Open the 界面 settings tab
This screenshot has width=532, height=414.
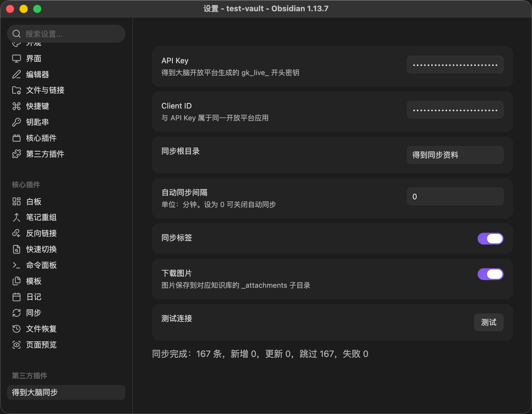click(66, 59)
